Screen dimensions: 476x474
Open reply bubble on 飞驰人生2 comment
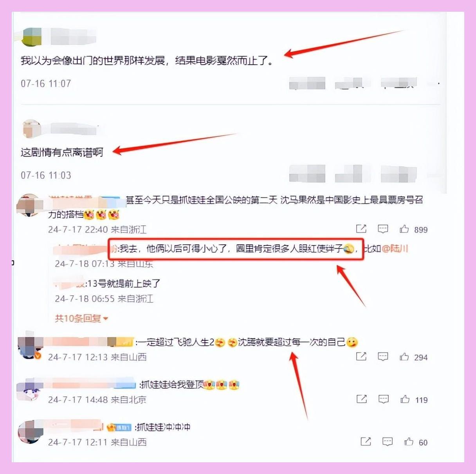coord(383,356)
